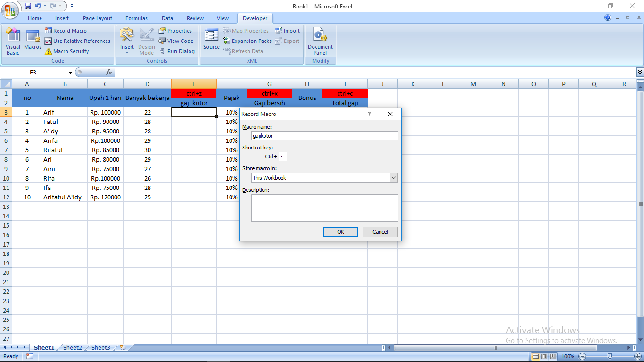Open the Review tab
The width and height of the screenshot is (644, 362).
pos(195,18)
